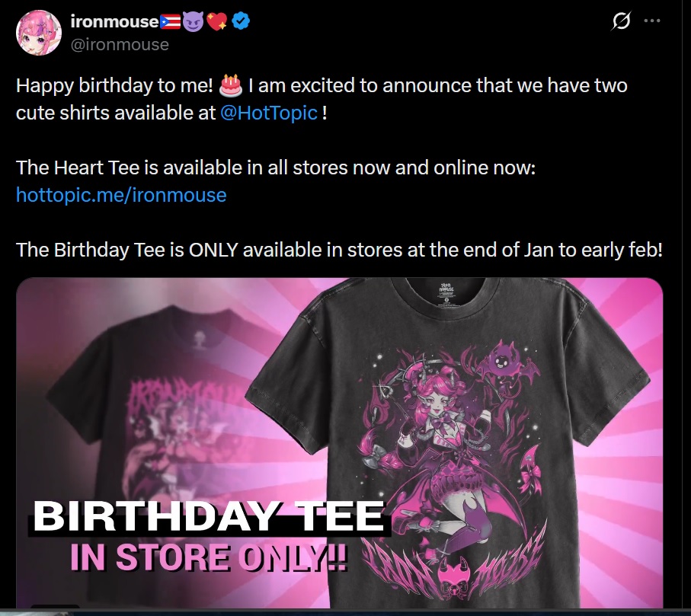
Task: Click the blue verified checkmark badge
Action: 241,21
